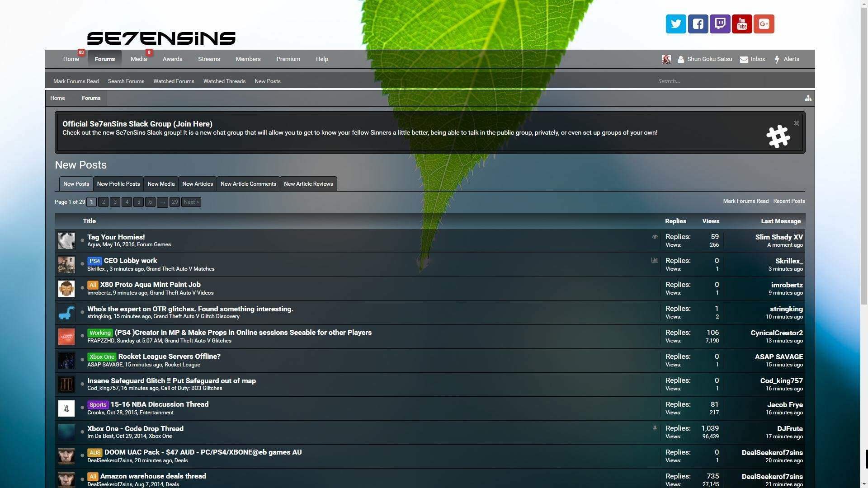Open Watched Threads link
Screen dimensions: 868x488
coord(224,81)
